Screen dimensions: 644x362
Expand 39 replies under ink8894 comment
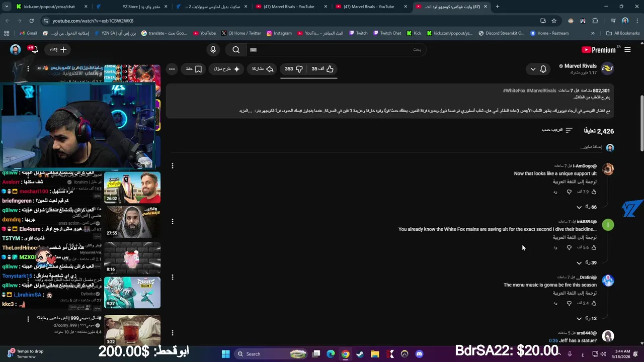[587, 263]
